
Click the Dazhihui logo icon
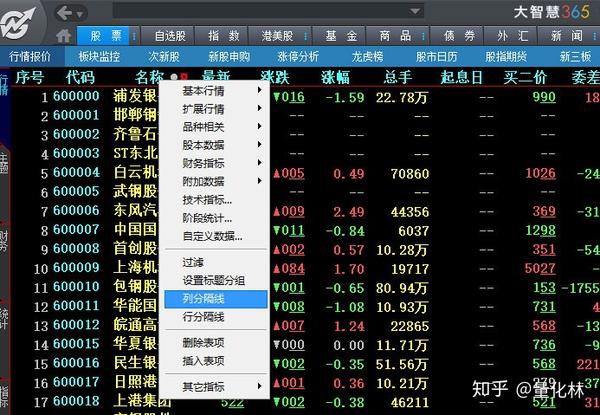pos(18,23)
